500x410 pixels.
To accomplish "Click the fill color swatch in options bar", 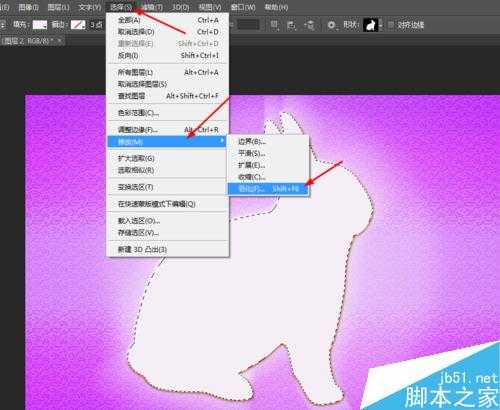I will (40, 25).
